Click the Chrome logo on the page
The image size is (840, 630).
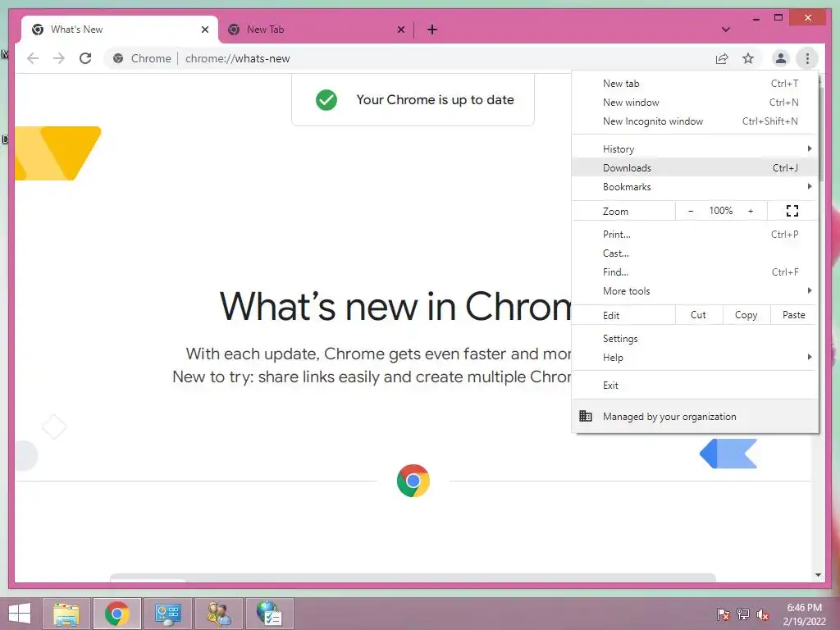[x=413, y=481]
